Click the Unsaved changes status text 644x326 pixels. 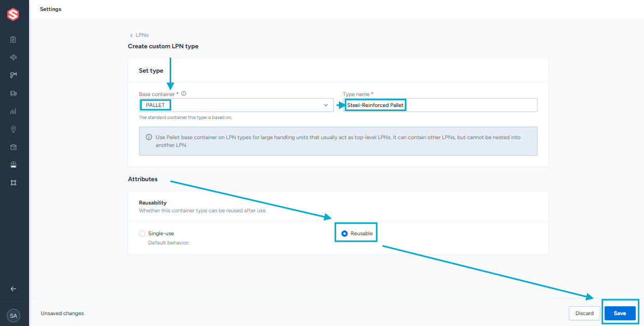[x=62, y=314]
